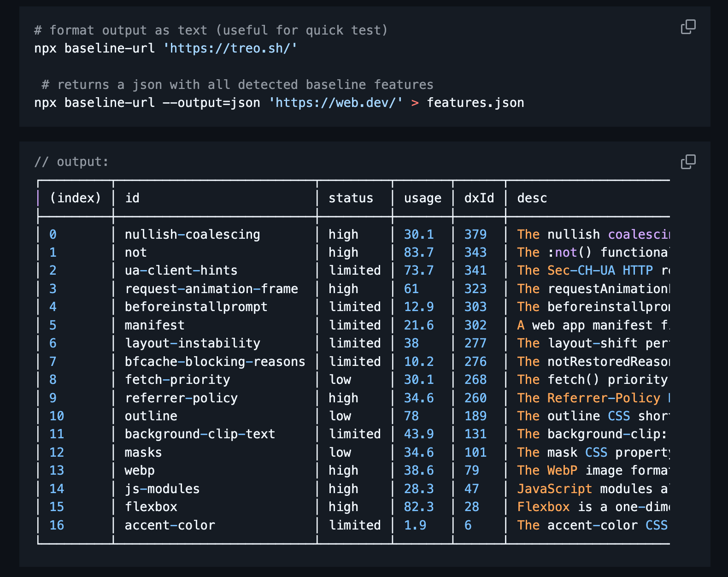
Task: Click the background-clip-text id text
Action: pyautogui.click(x=200, y=434)
